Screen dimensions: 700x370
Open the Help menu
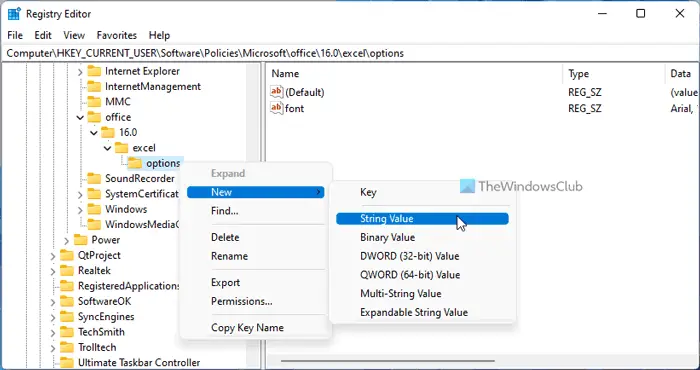[159, 35]
